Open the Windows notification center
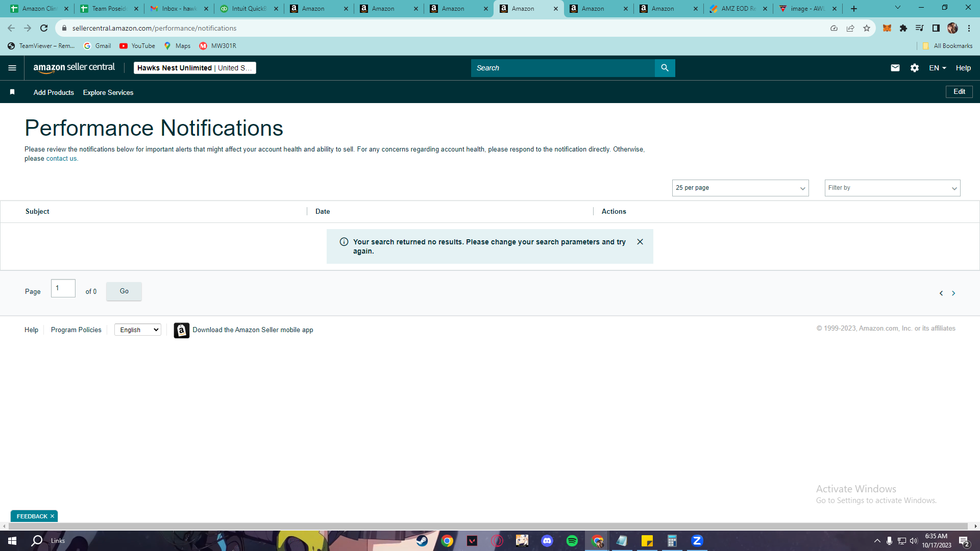 tap(964, 541)
